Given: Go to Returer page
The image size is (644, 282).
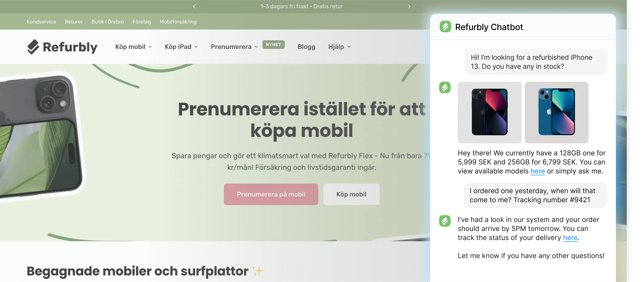Looking at the screenshot, I should (74, 22).
